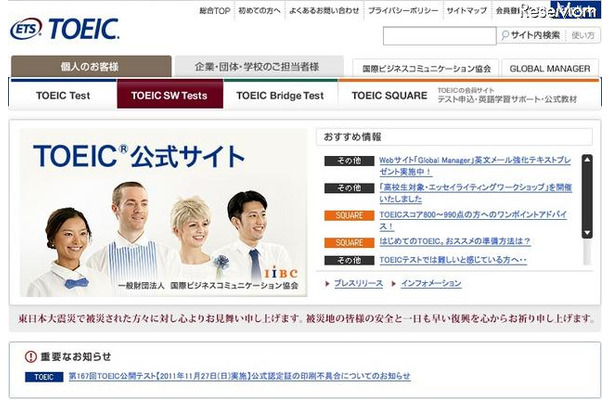Click テスト申込・英語学習サポート・公式教材 caption text
Viewport: 610px width, 400px height.
point(507,100)
